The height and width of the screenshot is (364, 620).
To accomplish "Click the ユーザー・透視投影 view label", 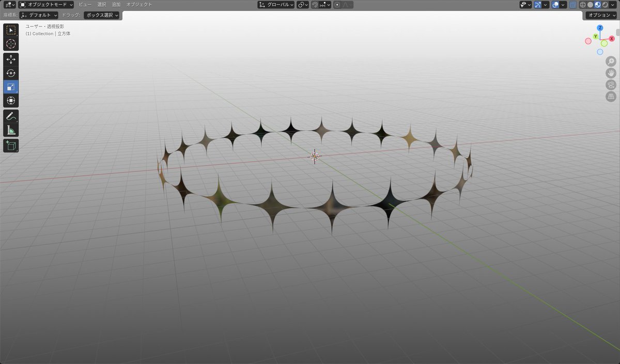I will 45,26.
